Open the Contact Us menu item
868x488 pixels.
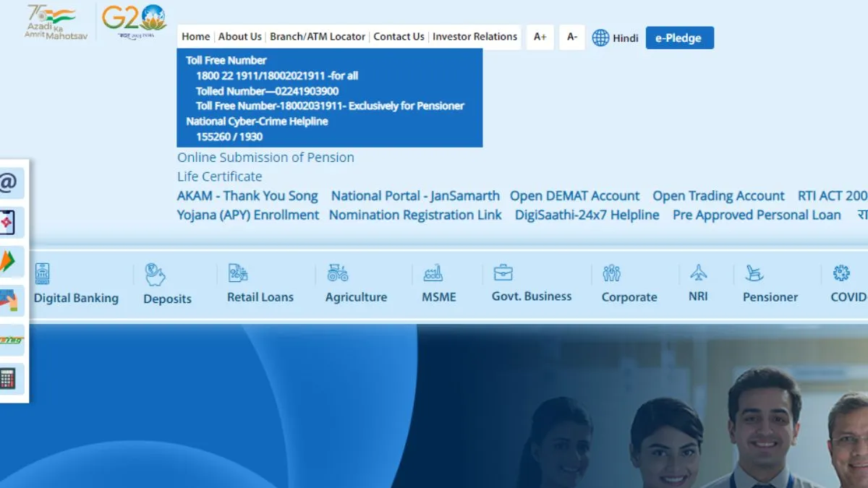[x=399, y=36]
